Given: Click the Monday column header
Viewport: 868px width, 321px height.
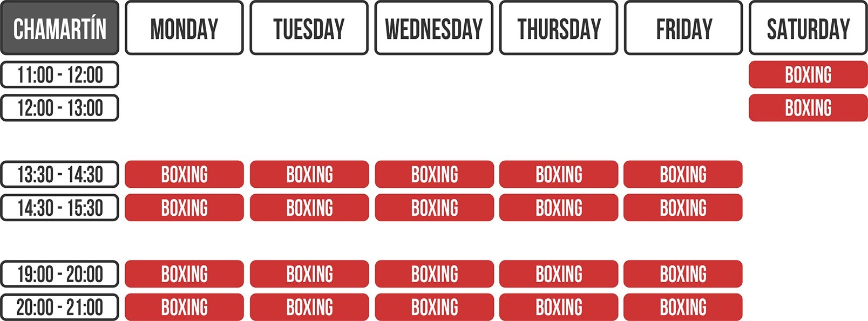Looking at the screenshot, I should pyautogui.click(x=184, y=28).
